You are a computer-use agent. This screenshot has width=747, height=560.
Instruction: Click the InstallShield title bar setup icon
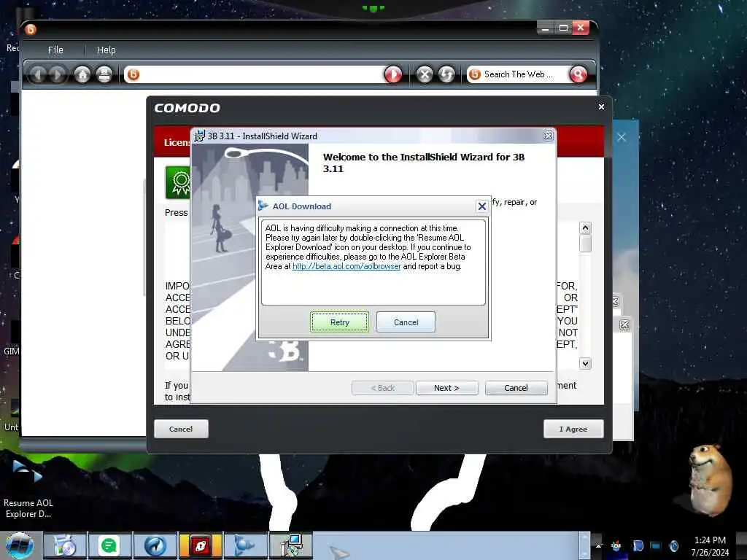click(199, 136)
